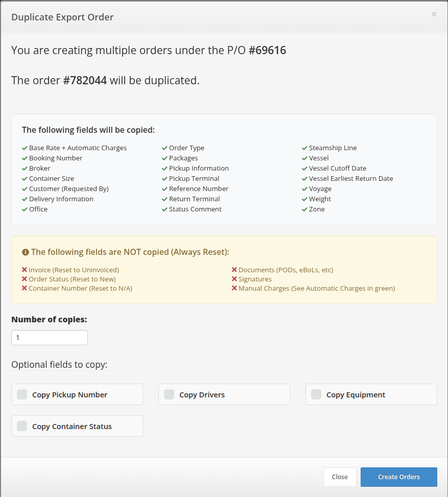This screenshot has width=448, height=497.
Task: Check the Copy Drivers option
Action: 169,394
